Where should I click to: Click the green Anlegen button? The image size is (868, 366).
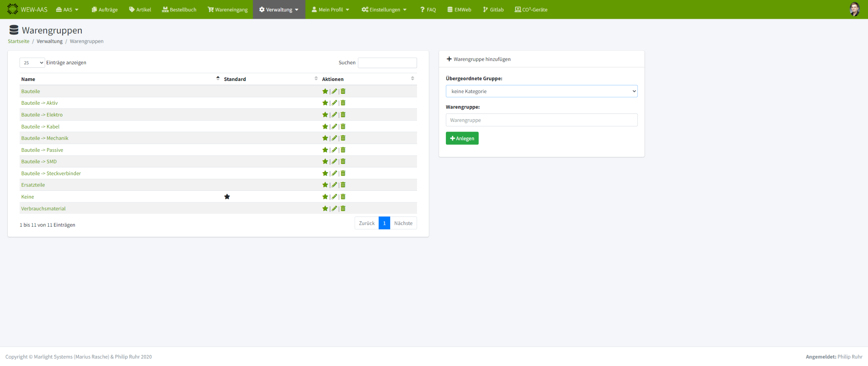462,139
